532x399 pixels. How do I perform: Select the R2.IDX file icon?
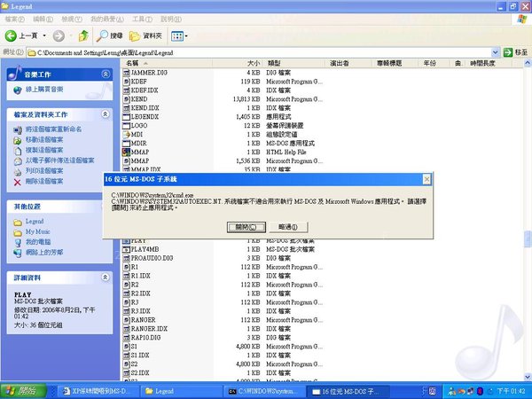[126, 293]
